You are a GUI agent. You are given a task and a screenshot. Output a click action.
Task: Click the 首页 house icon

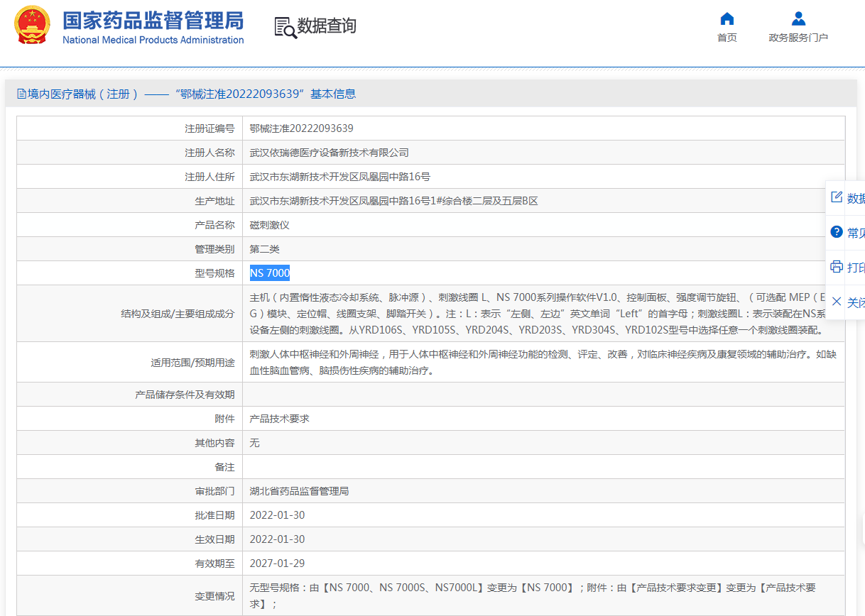[727, 19]
